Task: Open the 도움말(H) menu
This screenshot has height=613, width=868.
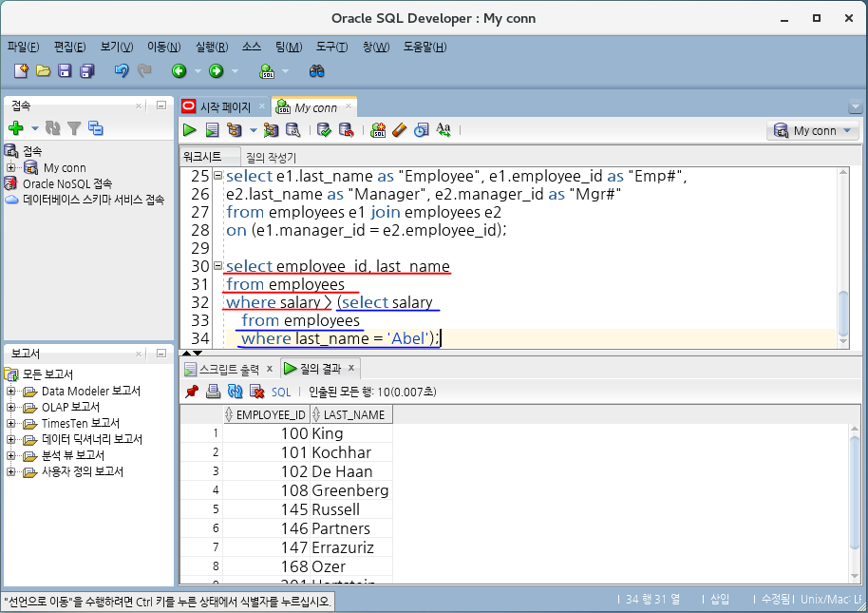Action: [x=425, y=48]
